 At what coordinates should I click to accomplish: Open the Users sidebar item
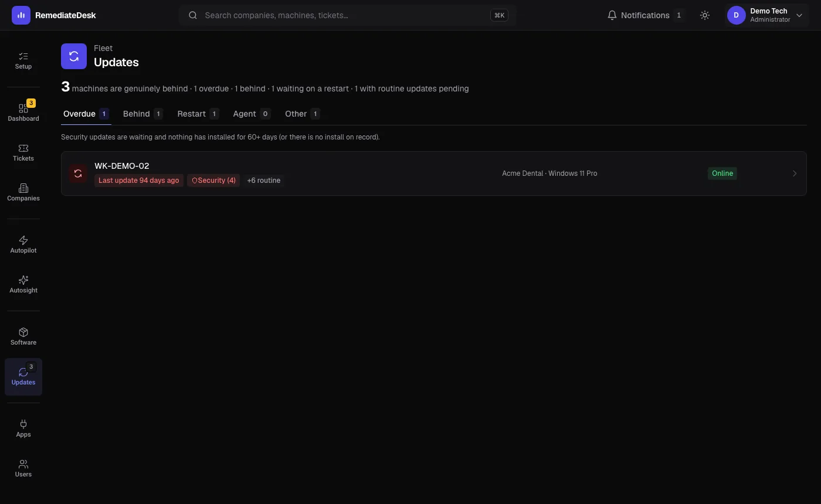(x=23, y=468)
